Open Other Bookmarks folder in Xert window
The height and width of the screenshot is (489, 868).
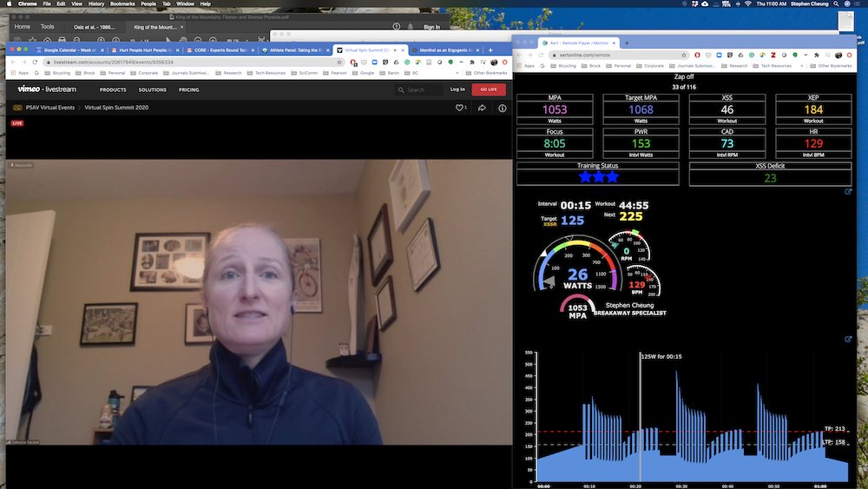(x=831, y=65)
